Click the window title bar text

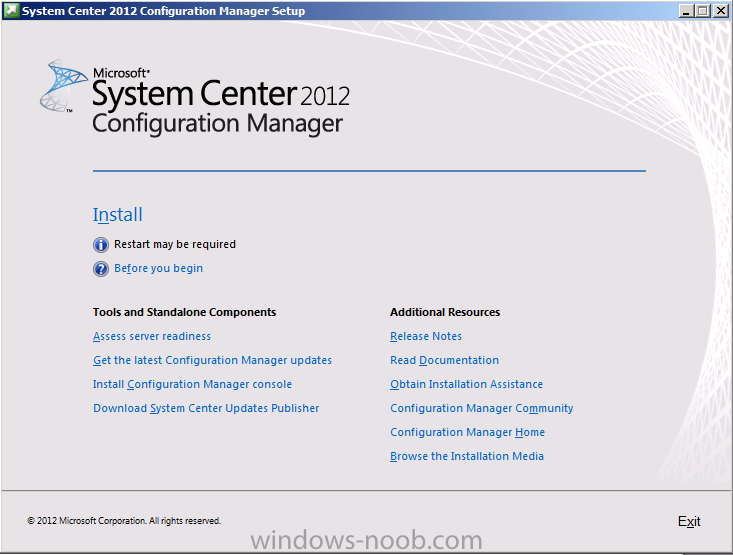coord(163,11)
